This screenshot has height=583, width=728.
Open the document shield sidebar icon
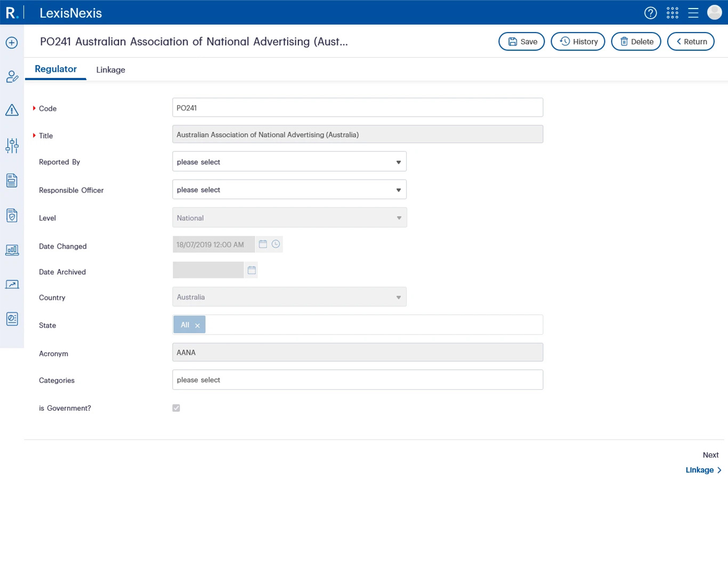click(x=12, y=215)
